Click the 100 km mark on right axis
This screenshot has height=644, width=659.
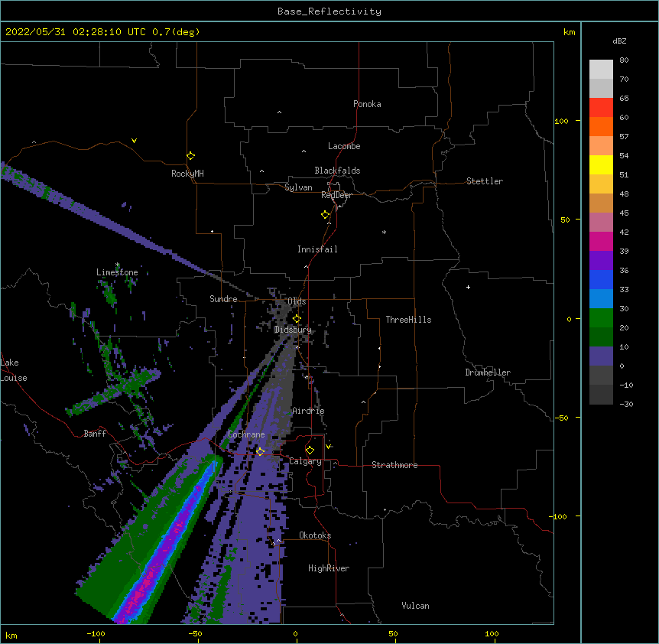(x=561, y=121)
